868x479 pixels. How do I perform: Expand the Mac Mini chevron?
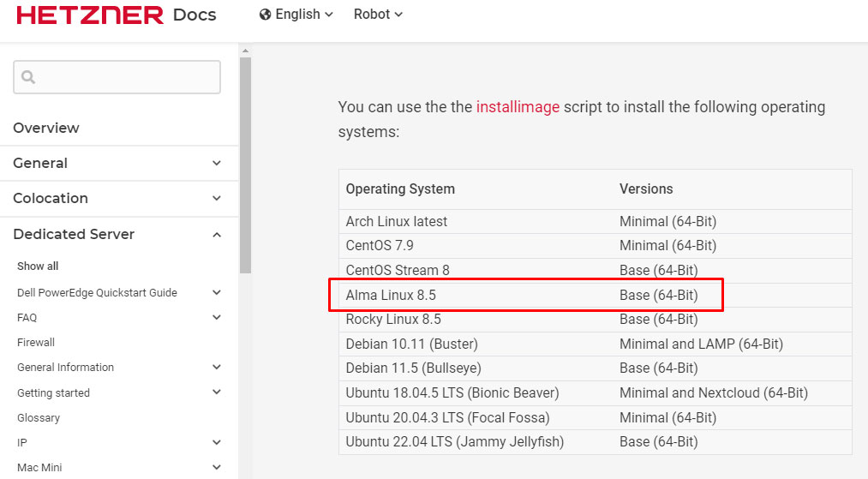[x=217, y=467]
